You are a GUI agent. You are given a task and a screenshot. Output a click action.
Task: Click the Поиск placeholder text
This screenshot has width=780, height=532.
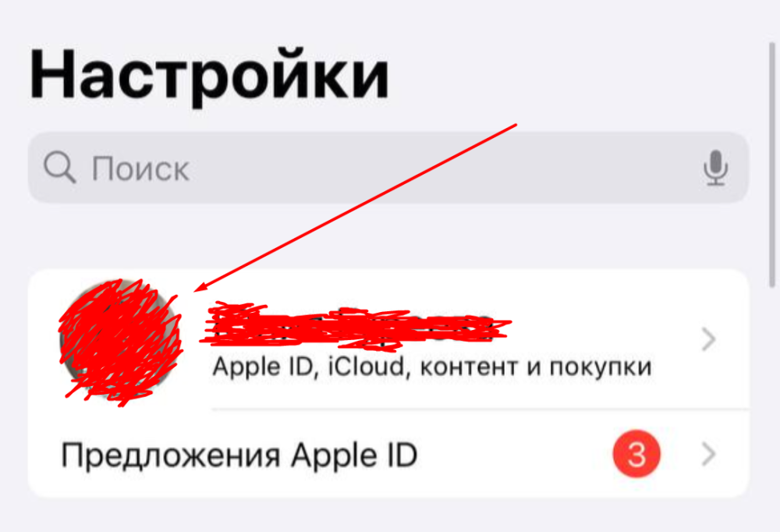pyautogui.click(x=140, y=168)
